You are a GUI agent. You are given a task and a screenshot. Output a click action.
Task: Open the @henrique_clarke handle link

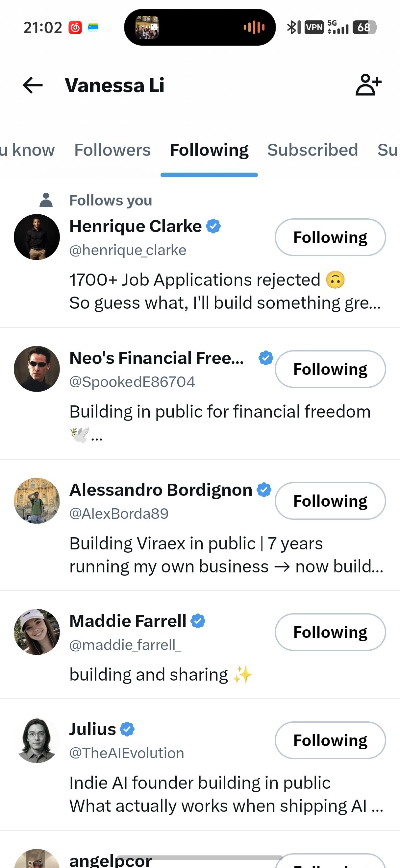pyautogui.click(x=128, y=250)
